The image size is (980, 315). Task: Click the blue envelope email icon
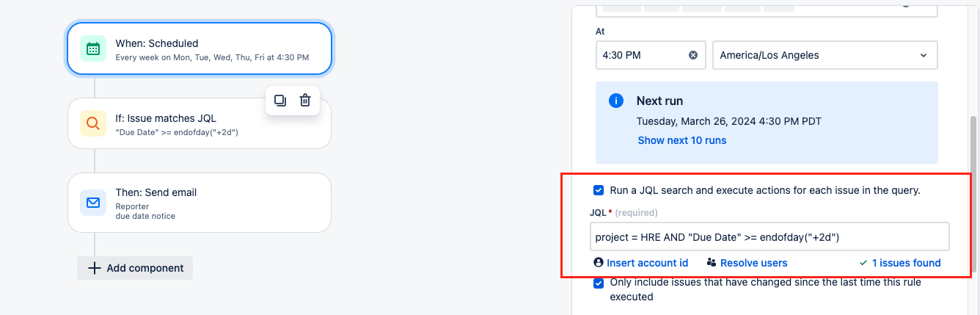click(x=93, y=203)
